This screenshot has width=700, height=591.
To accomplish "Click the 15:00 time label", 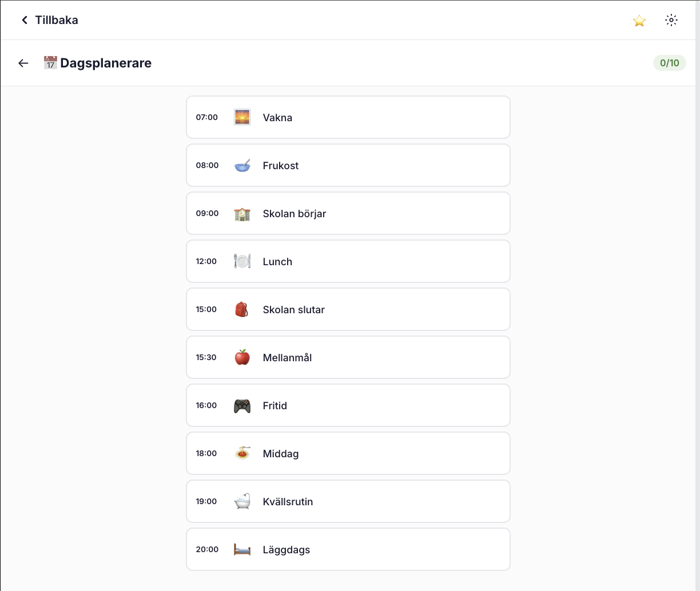I will coord(206,309).
